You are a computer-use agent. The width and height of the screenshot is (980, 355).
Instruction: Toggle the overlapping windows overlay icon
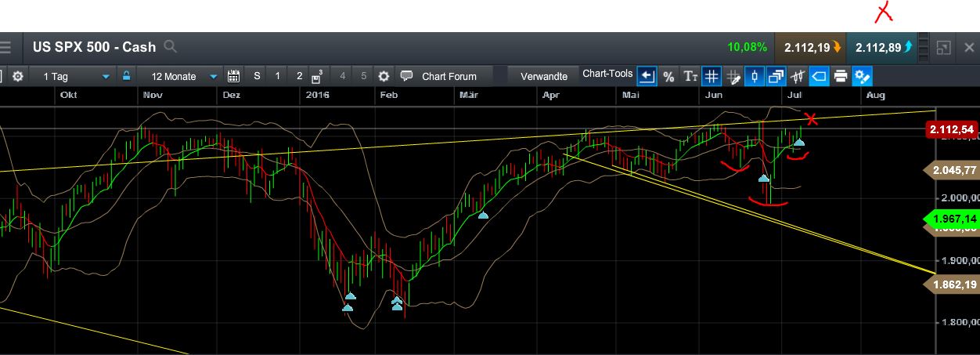pos(776,76)
